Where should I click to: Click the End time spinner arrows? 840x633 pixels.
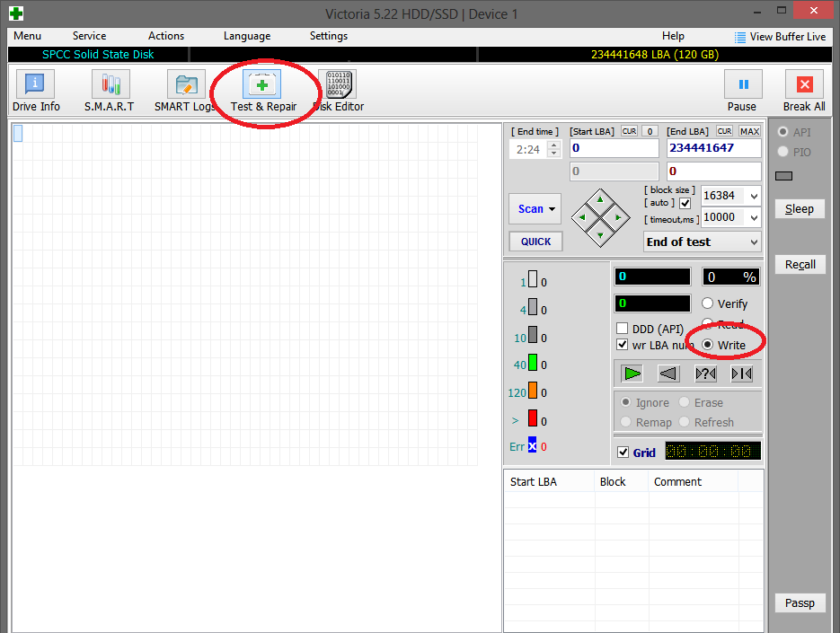pos(554,149)
